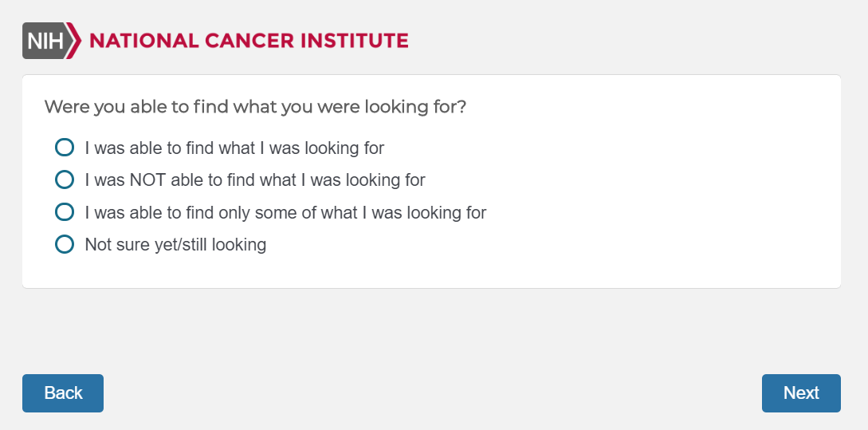Click the word 'NATIONAL' in the header
The image size is (868, 430).
(143, 41)
